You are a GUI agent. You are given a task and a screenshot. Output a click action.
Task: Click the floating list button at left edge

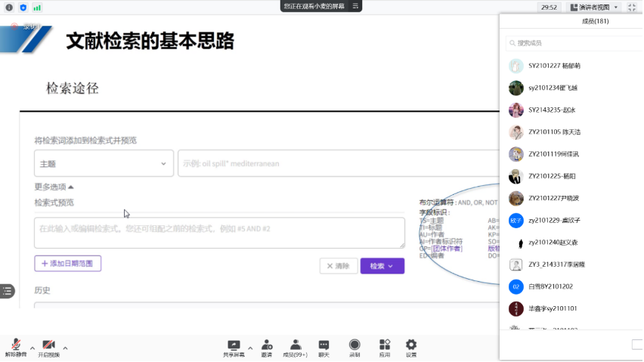click(x=8, y=291)
